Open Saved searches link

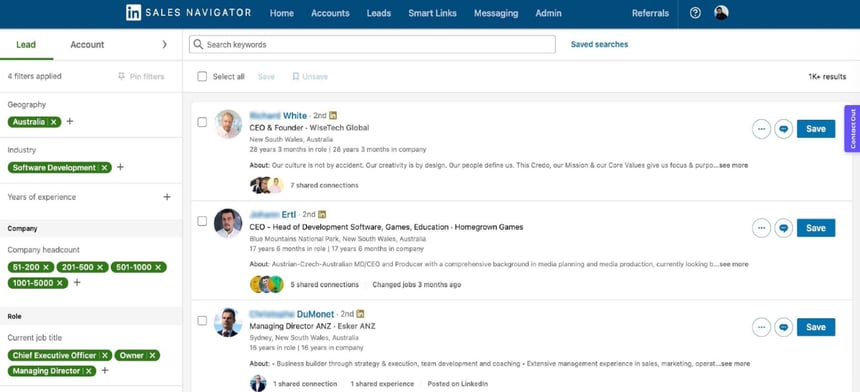pos(599,44)
